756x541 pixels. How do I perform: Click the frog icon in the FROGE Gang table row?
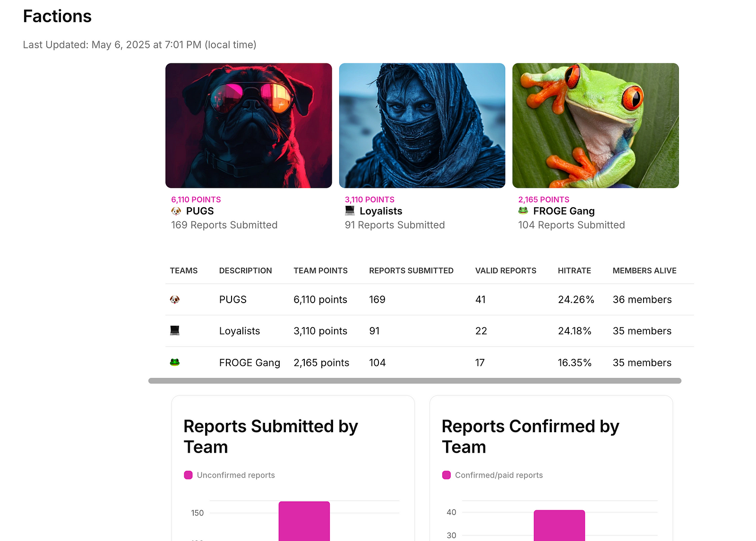coord(175,362)
